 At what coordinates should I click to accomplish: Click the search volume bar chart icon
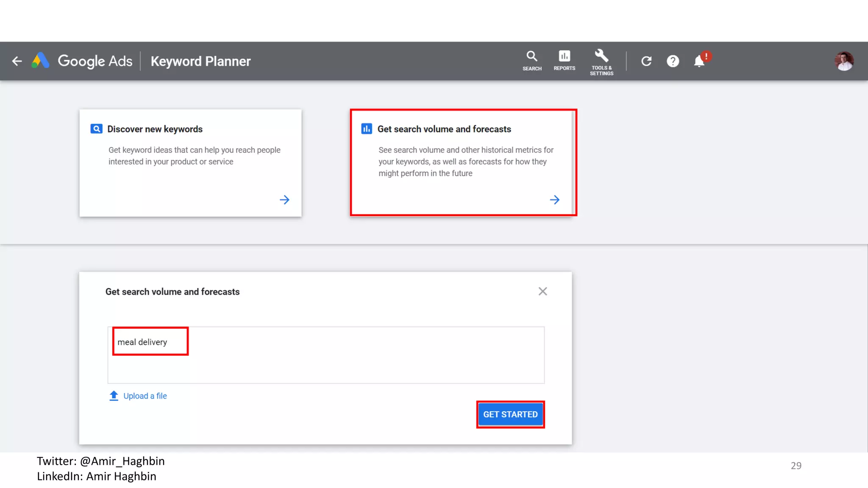[x=367, y=129]
